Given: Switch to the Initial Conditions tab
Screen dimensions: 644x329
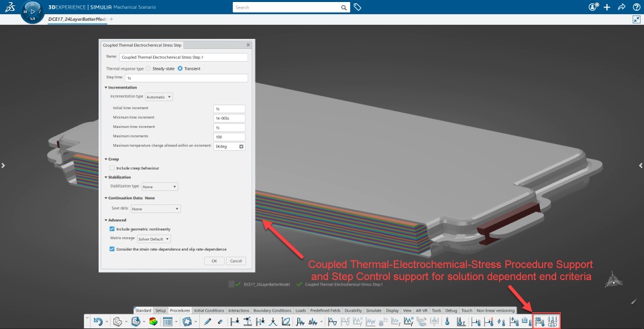Looking at the screenshot, I should coord(209,310).
